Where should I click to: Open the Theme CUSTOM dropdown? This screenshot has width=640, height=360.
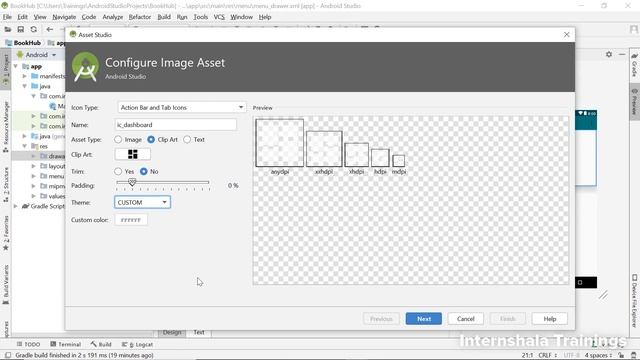coord(142,202)
